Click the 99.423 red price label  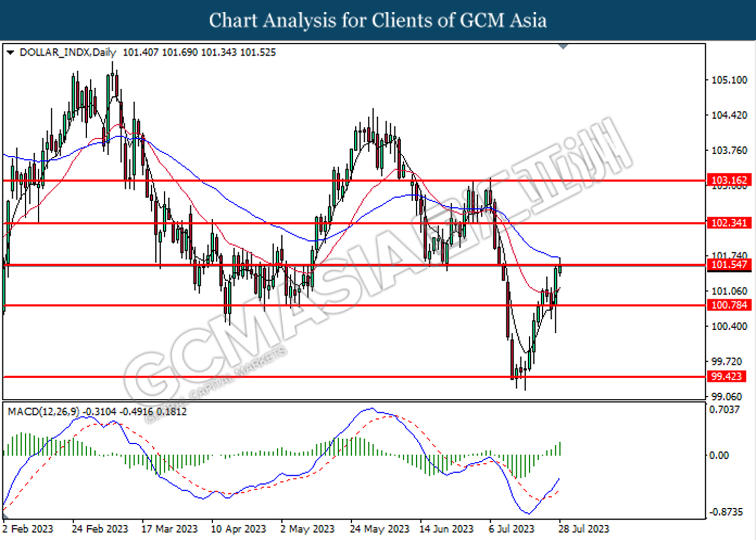727,377
